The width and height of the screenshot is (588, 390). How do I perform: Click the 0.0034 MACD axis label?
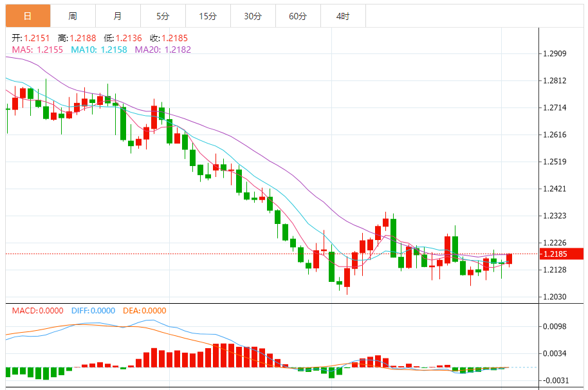555,353
